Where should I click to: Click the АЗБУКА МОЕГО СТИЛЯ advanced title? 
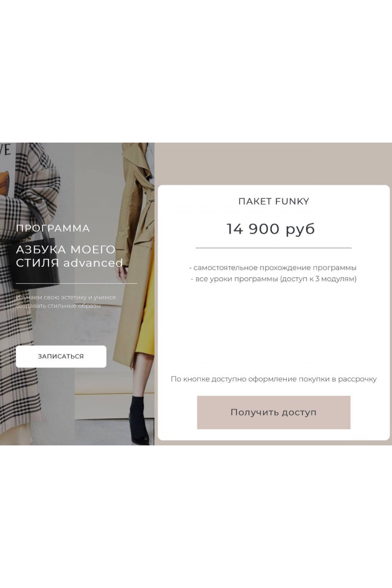(x=70, y=256)
